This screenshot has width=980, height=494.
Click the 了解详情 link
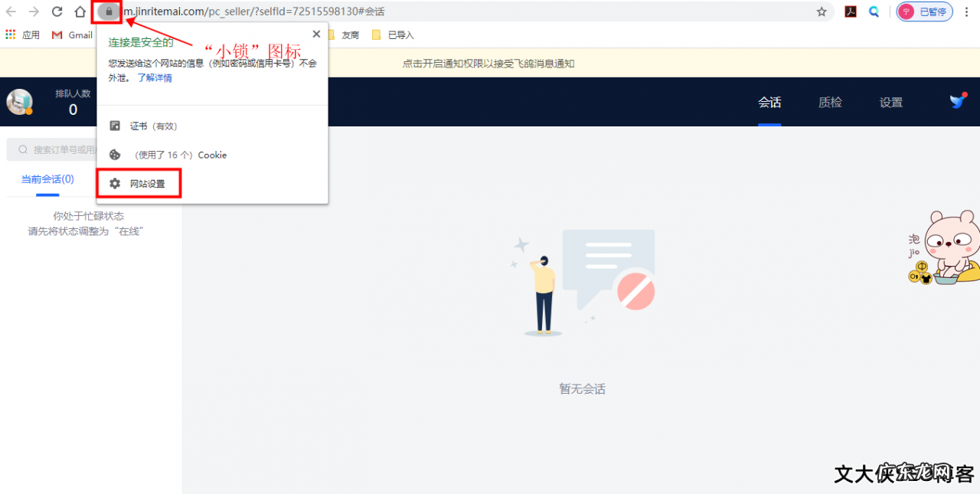pos(155,77)
